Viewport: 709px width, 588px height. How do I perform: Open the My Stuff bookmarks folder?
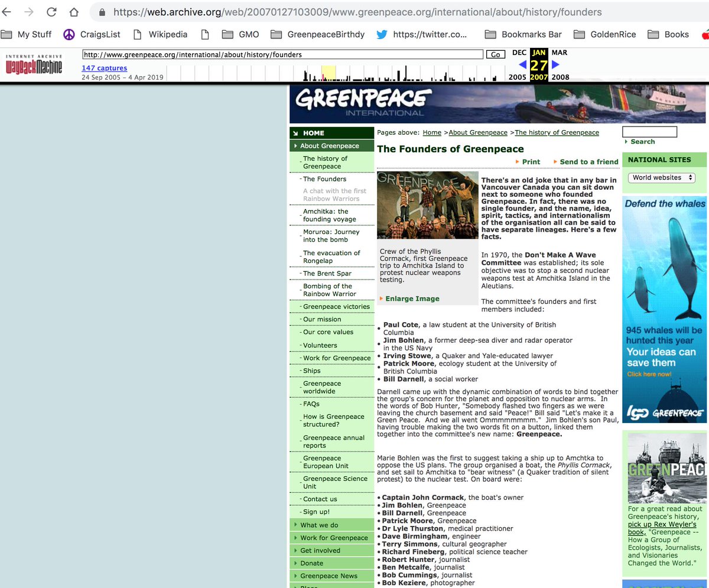(x=27, y=34)
